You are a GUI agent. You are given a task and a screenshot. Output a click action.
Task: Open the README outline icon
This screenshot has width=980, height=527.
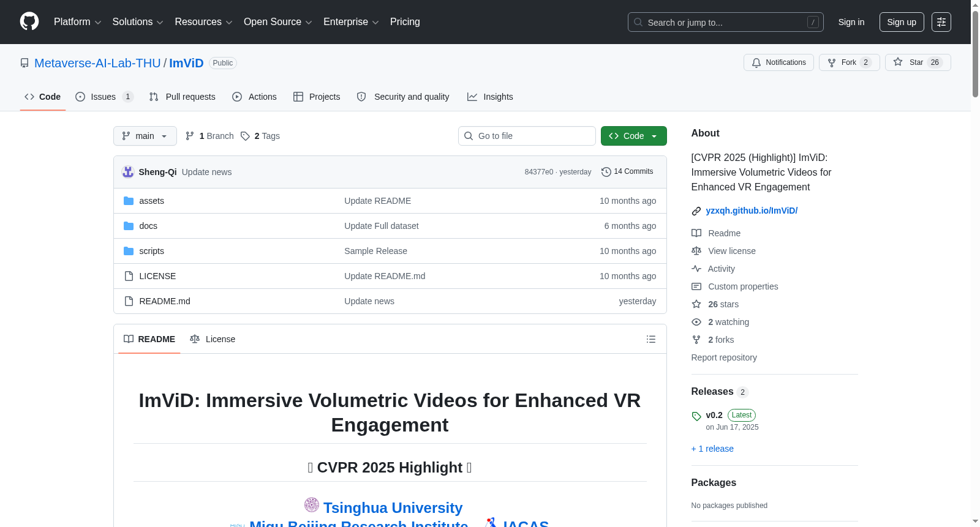[651, 339]
